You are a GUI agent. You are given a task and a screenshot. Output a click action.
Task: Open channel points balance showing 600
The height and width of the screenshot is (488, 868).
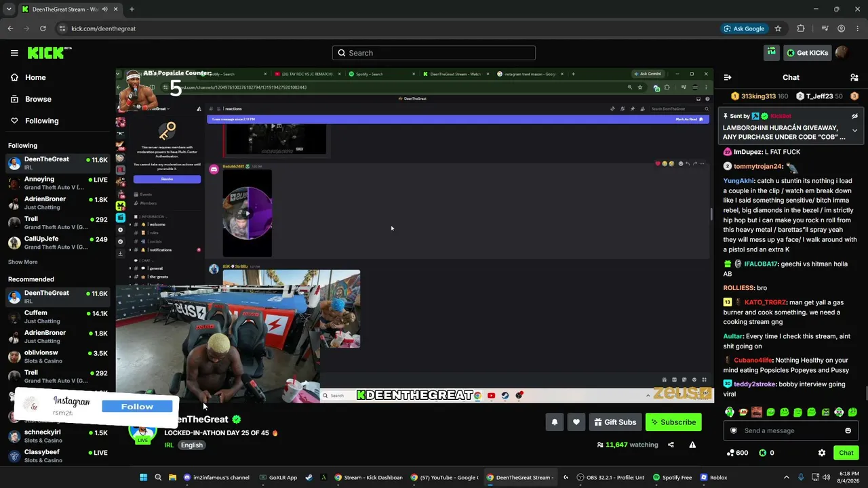pos(736,453)
